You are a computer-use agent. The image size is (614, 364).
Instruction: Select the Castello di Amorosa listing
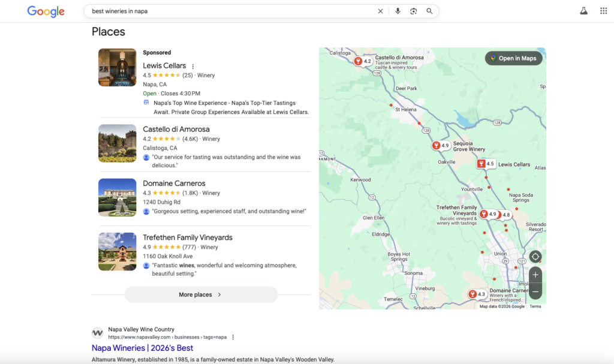[x=176, y=129]
